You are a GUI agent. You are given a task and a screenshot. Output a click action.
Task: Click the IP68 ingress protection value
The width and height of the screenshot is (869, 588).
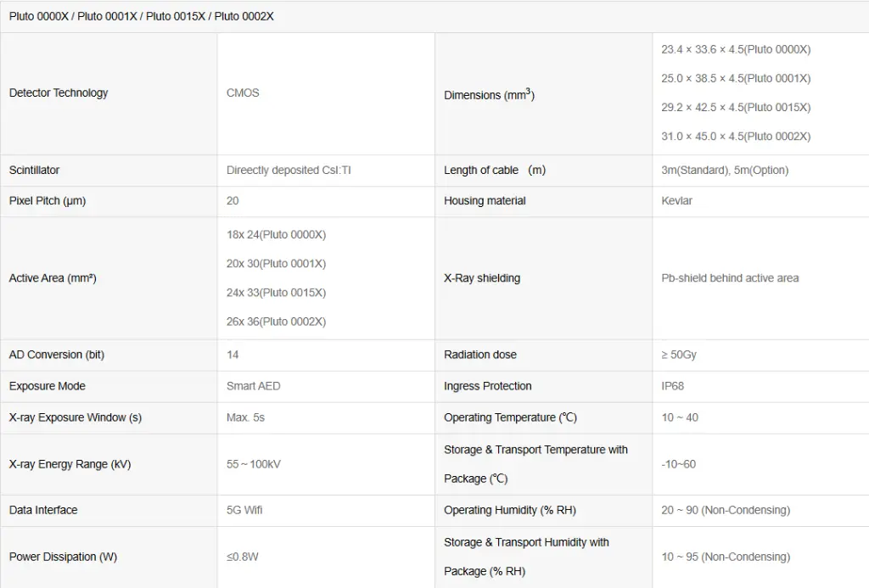tap(672, 386)
